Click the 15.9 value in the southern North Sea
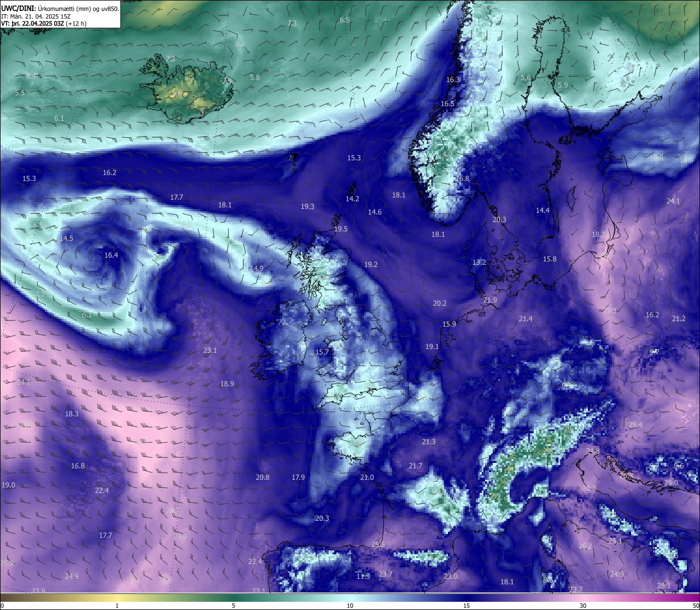 pos(449,324)
